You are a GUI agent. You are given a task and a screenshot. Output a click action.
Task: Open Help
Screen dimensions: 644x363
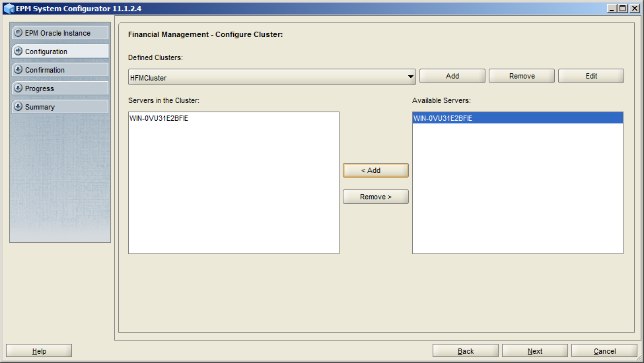click(39, 350)
